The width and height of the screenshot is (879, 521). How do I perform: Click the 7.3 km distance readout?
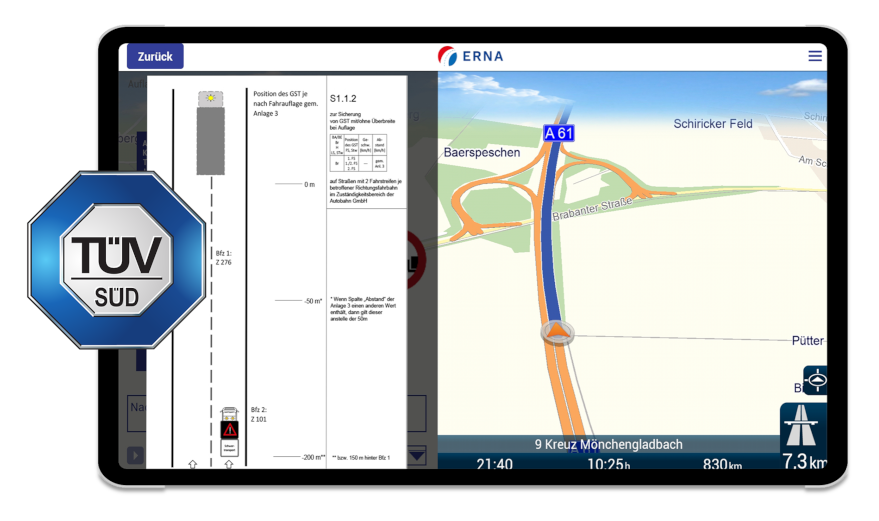tap(804, 461)
